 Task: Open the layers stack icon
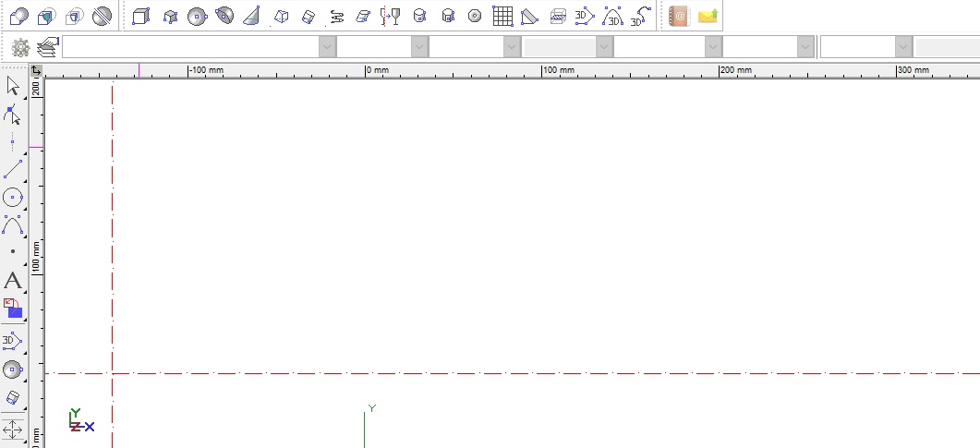tap(48, 46)
